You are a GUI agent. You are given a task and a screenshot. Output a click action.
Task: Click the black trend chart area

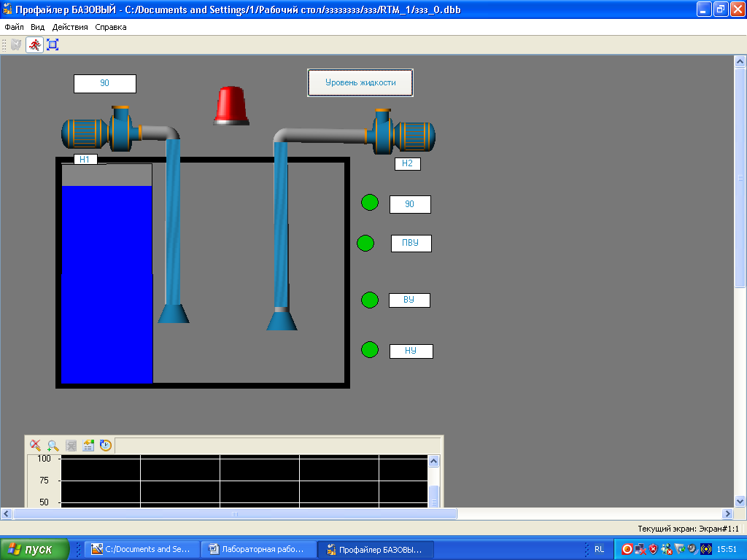tap(244, 481)
